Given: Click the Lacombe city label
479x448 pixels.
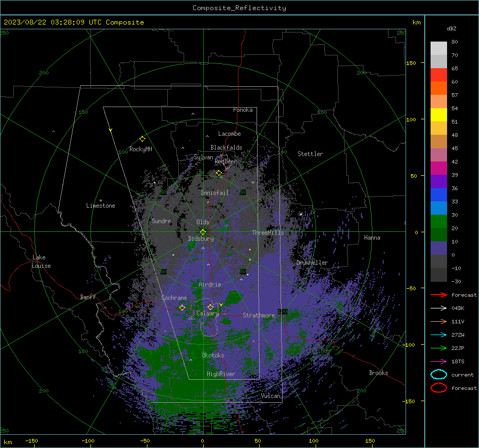Looking at the screenshot, I should pyautogui.click(x=229, y=134).
